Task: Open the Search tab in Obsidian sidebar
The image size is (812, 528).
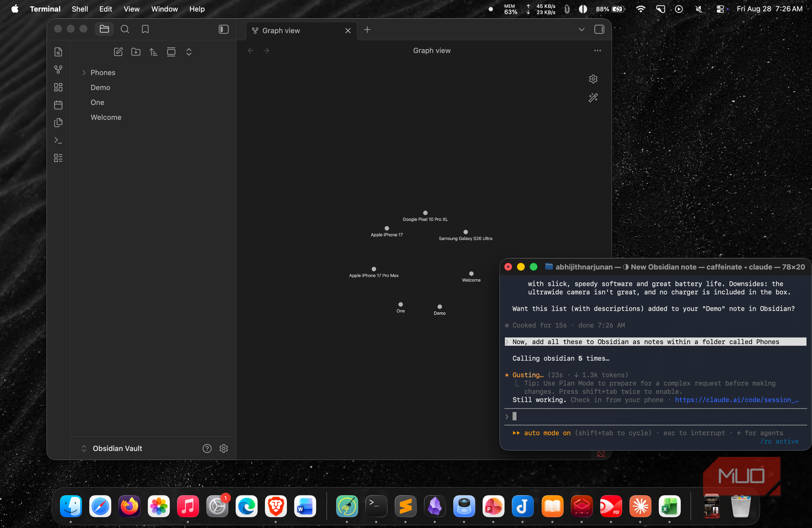Action: tap(125, 29)
